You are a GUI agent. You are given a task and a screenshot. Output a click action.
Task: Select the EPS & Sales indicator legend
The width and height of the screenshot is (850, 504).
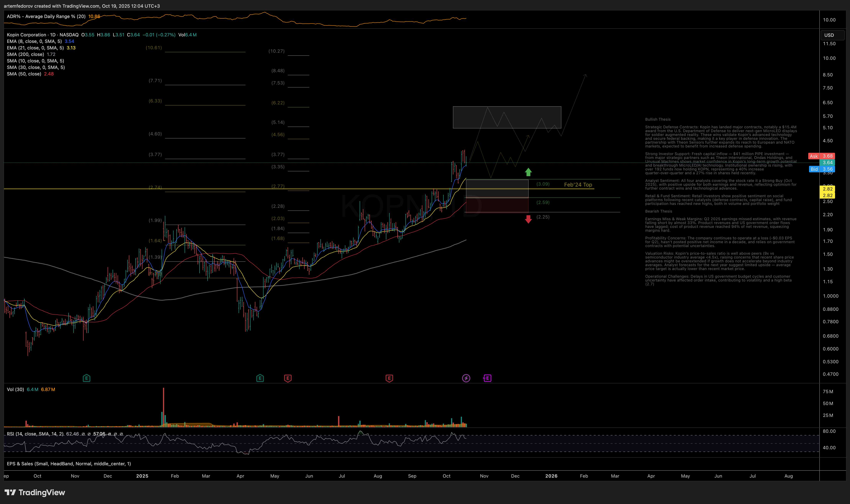69,464
